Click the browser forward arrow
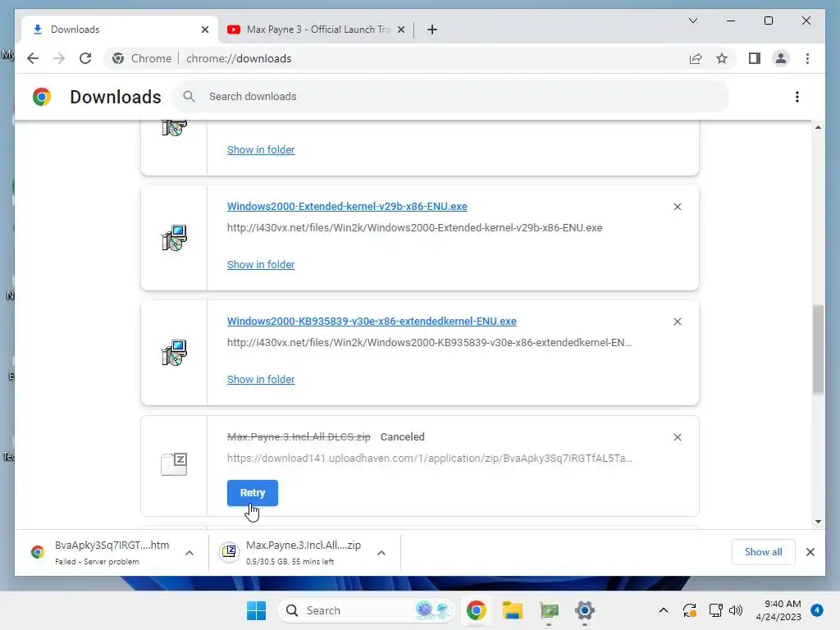This screenshot has height=630, width=840. (59, 58)
